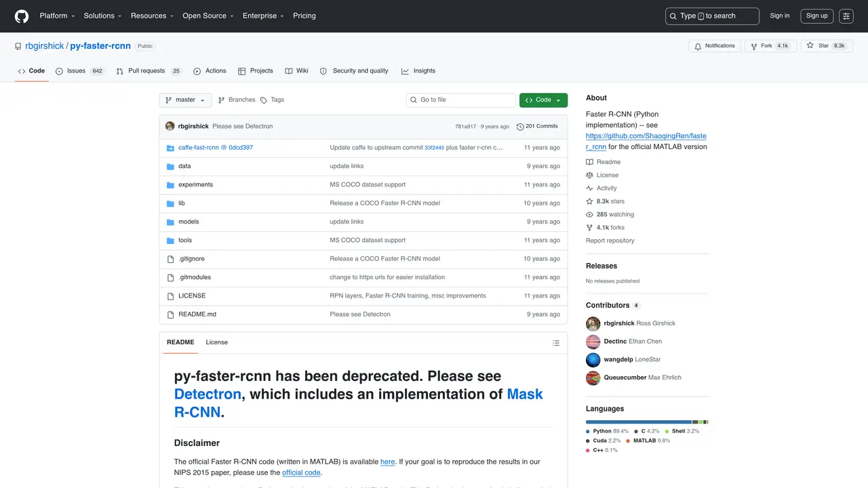Click the README.md file icon

click(x=171, y=314)
